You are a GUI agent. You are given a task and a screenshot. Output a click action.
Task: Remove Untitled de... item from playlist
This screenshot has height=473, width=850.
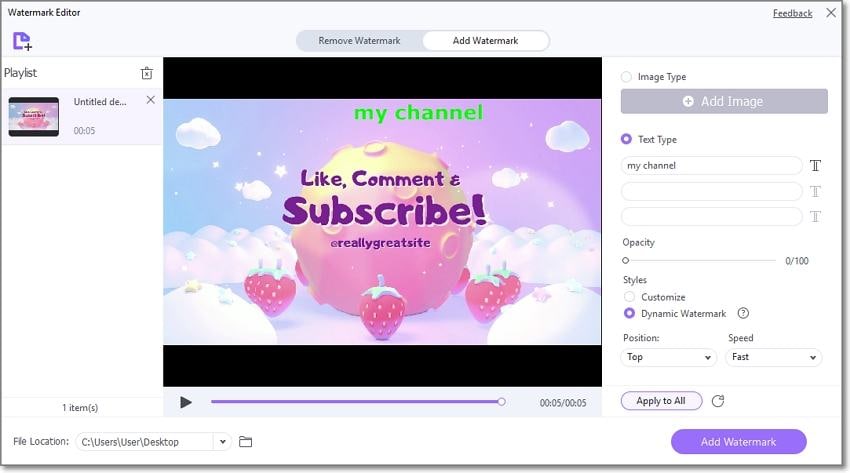(x=151, y=100)
